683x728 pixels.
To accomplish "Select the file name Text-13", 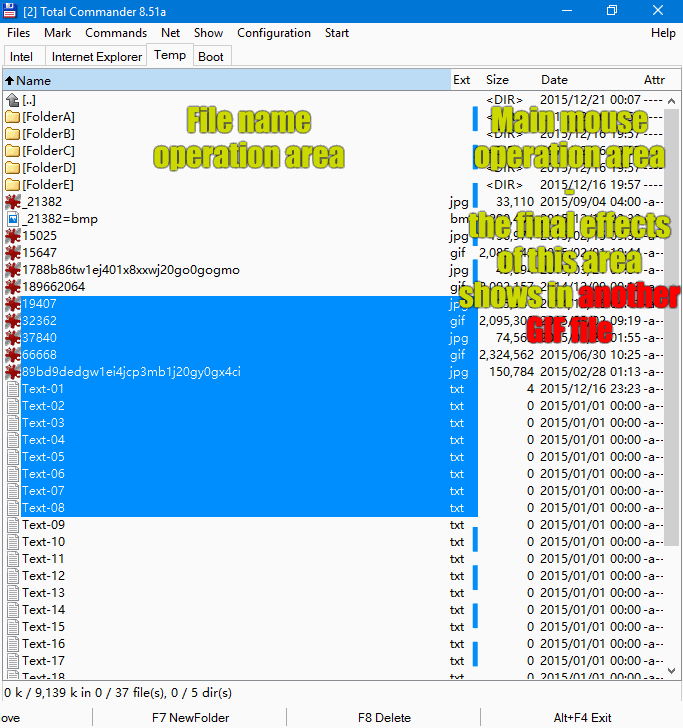I will (44, 593).
